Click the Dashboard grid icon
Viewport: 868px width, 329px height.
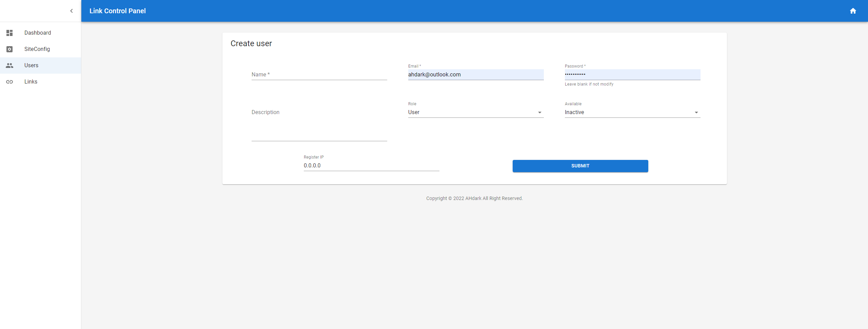click(9, 33)
